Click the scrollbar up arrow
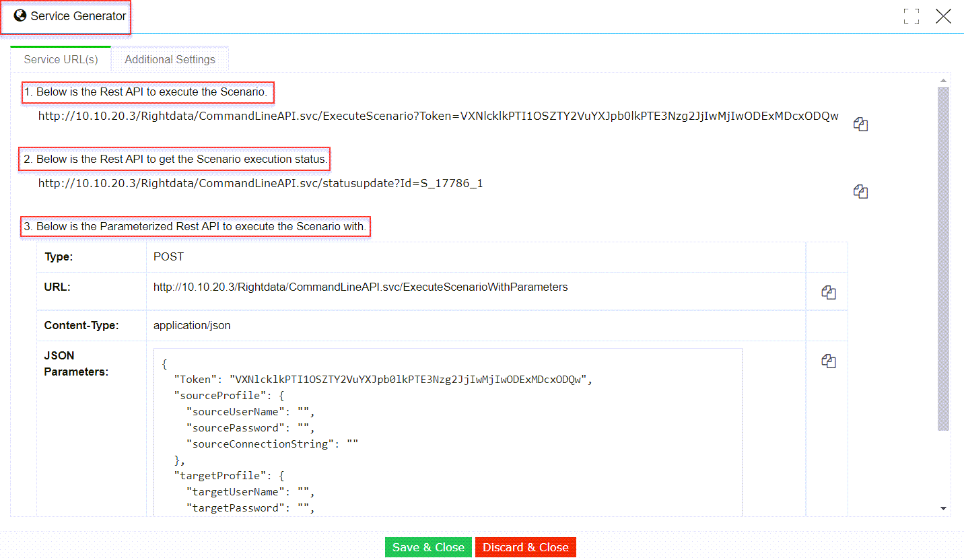The height and width of the screenshot is (560, 964). (944, 81)
